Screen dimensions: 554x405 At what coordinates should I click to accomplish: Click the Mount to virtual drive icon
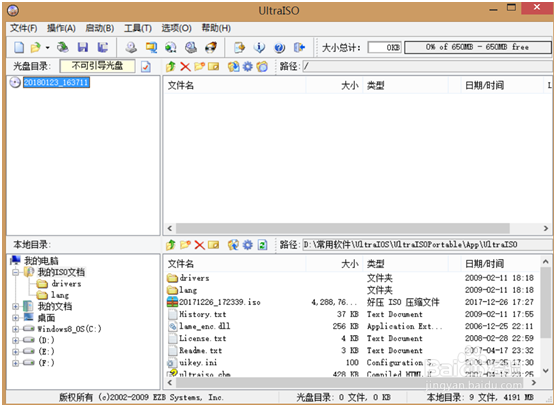(x=191, y=47)
